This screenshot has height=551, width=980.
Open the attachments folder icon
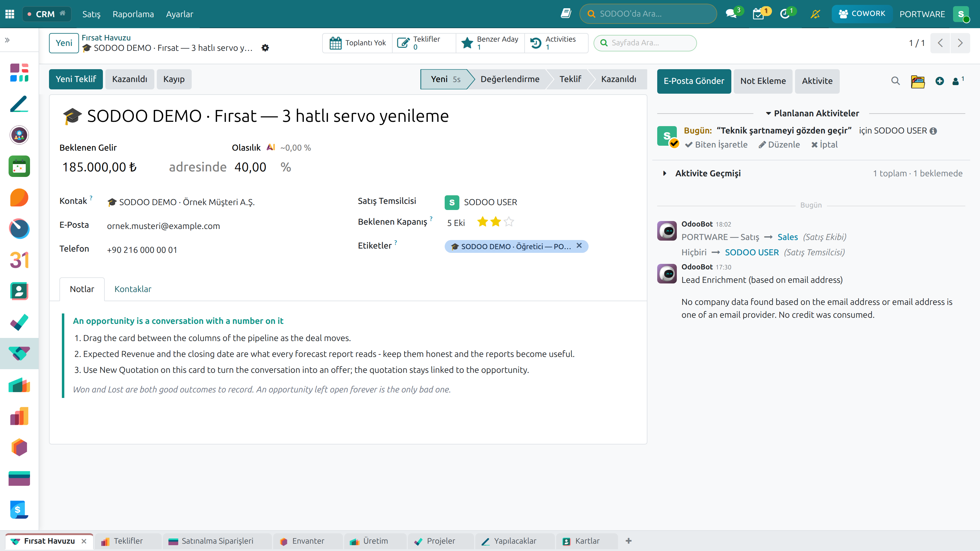point(918,81)
